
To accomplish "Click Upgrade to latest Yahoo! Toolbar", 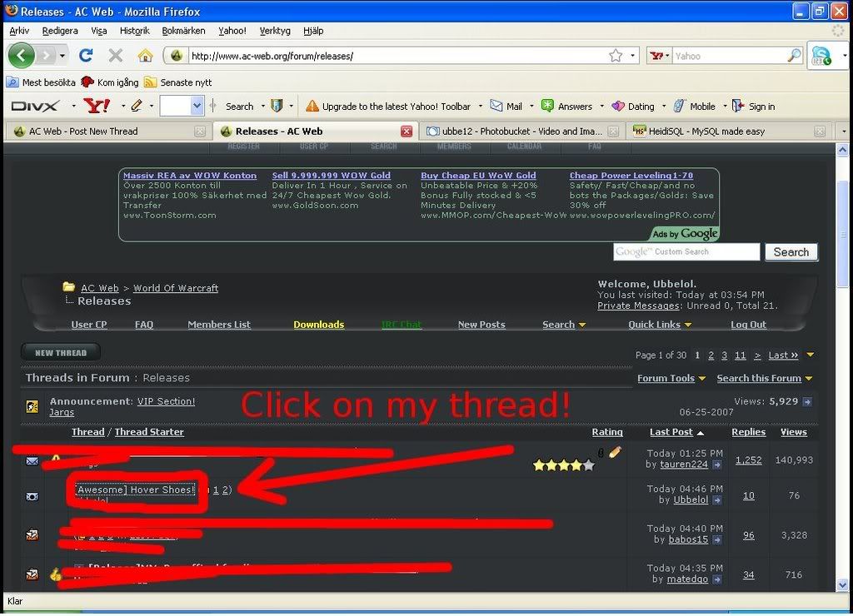I will tap(388, 106).
